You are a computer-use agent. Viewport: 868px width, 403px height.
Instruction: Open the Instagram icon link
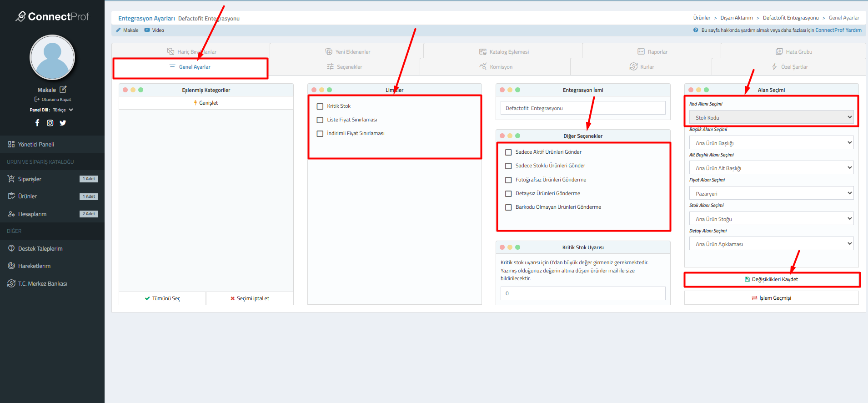[x=50, y=123]
